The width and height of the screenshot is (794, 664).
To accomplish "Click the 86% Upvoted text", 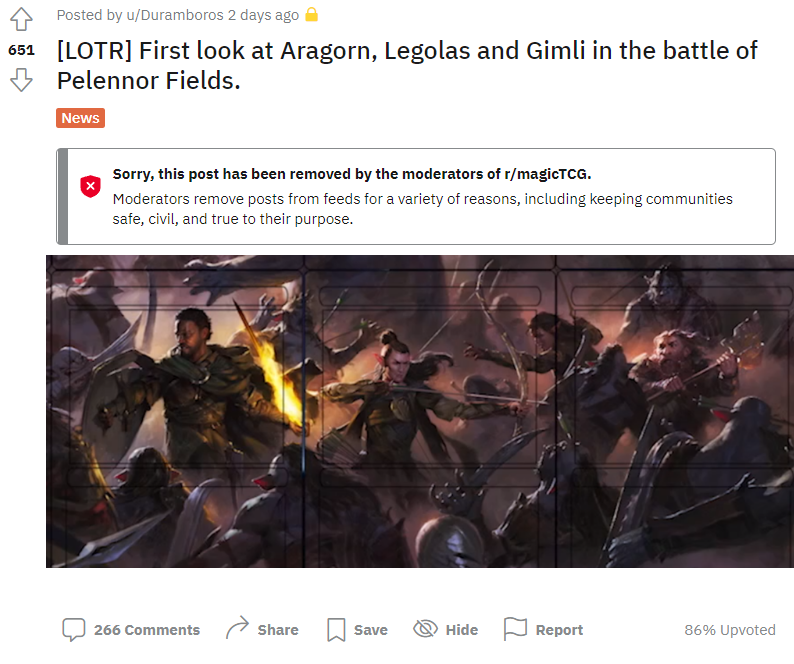I will coord(730,630).
